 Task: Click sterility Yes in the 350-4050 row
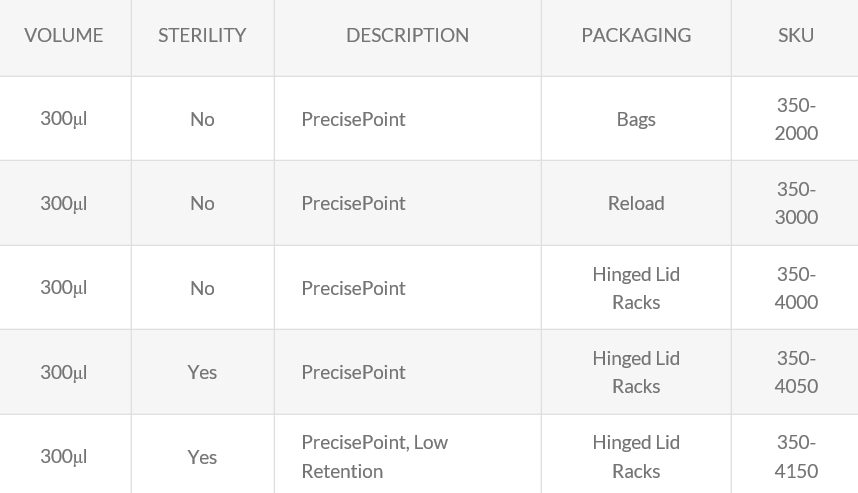[202, 372]
